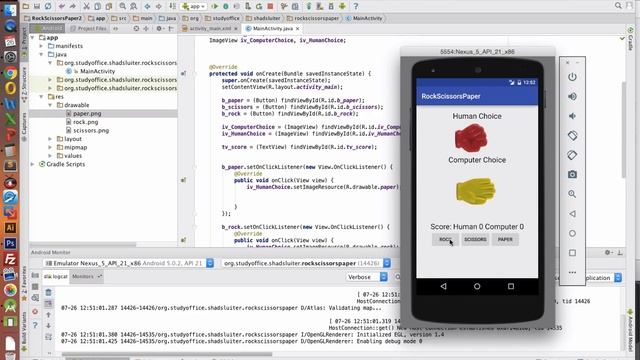Click the Cut scissors toolbar icon
This screenshot has height=360, width=640.
(86, 6)
